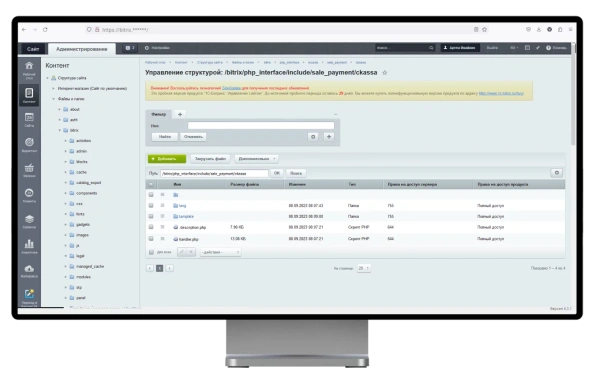Open the description.php file link

tap(193, 228)
